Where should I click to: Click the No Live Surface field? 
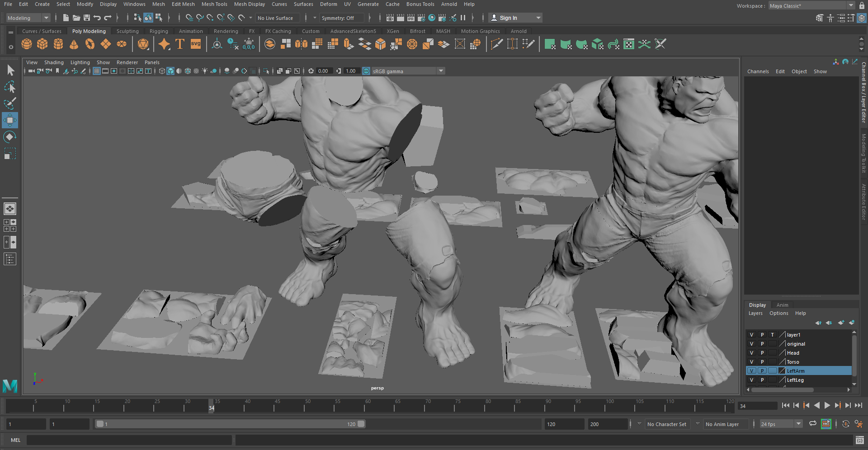(x=278, y=18)
